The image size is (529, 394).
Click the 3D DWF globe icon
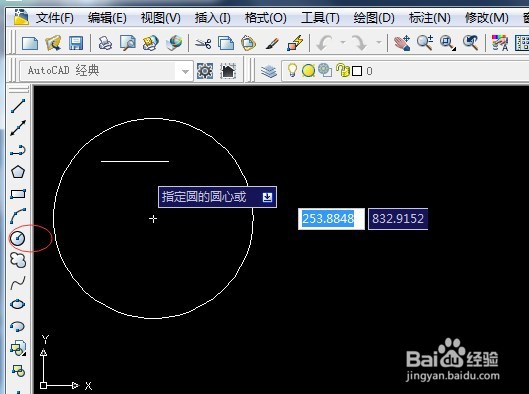[x=174, y=43]
